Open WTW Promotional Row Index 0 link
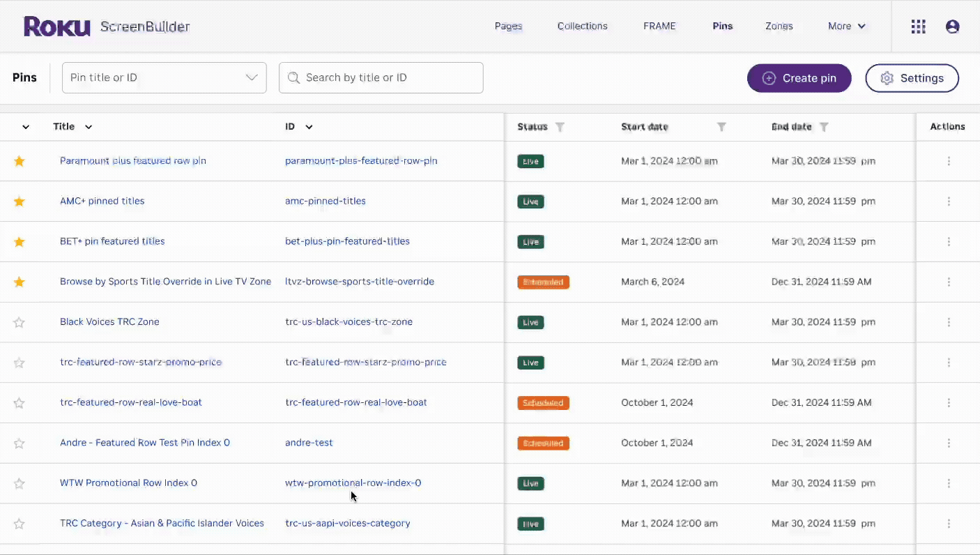980x555 pixels. tap(128, 483)
